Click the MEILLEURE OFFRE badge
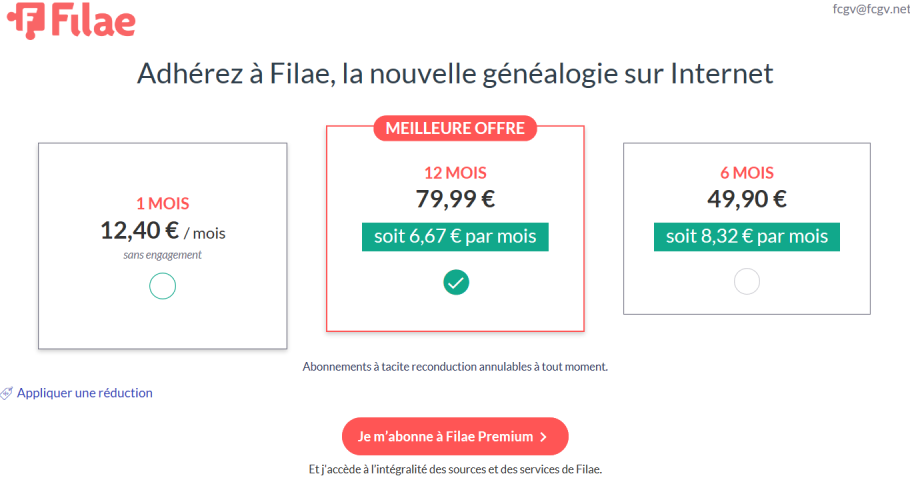 [x=455, y=128]
